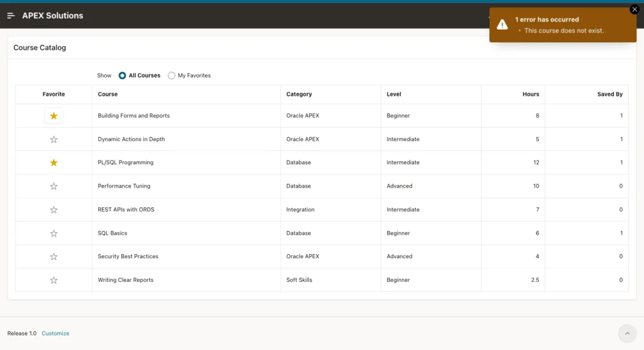Close the error notification
The width and height of the screenshot is (644, 350).
click(635, 9)
